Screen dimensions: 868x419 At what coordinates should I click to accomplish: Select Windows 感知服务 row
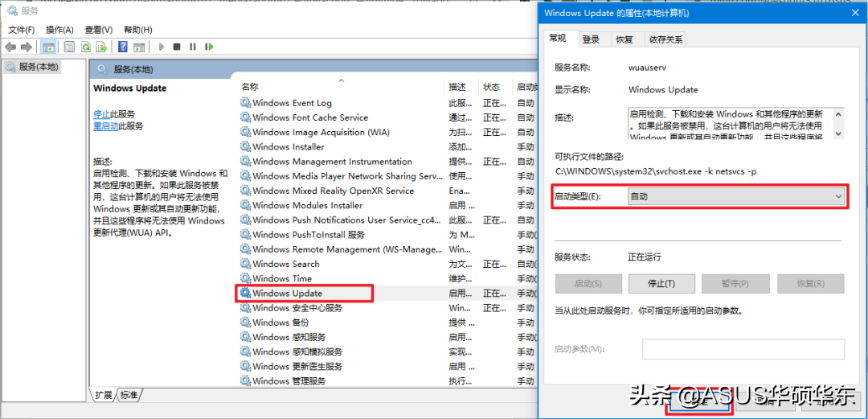[x=387, y=337]
